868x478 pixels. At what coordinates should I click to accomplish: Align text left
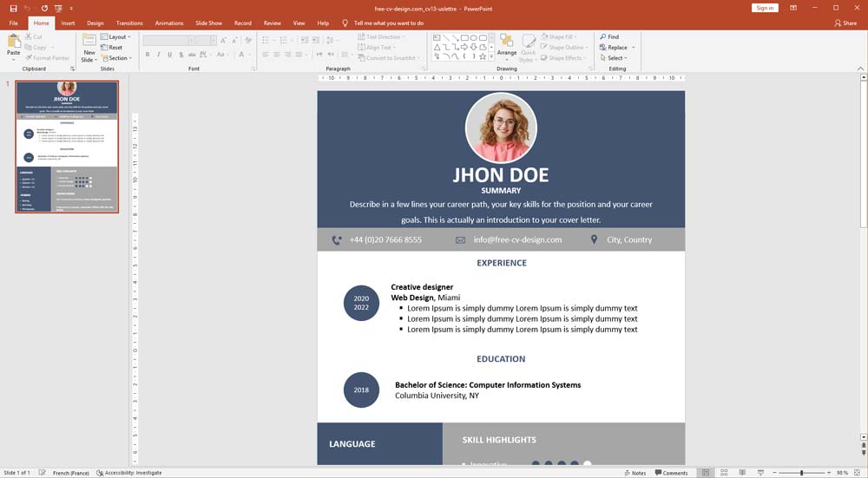(x=266, y=54)
